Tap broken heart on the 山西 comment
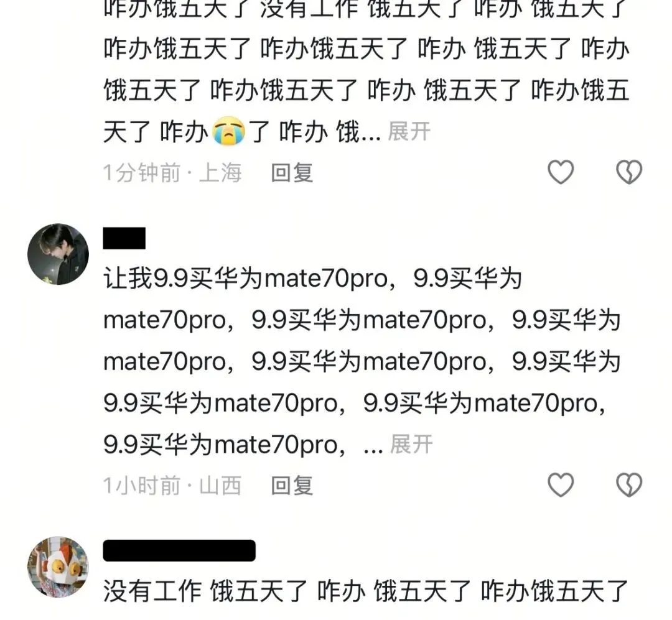 click(628, 485)
